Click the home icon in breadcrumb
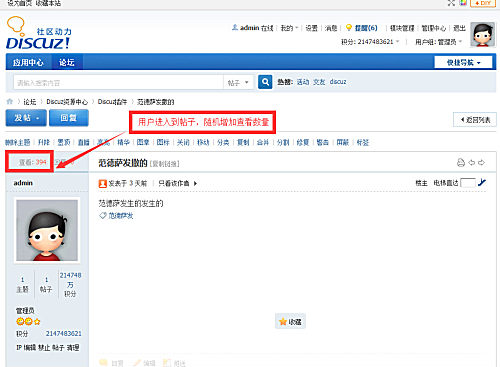 pyautogui.click(x=10, y=101)
